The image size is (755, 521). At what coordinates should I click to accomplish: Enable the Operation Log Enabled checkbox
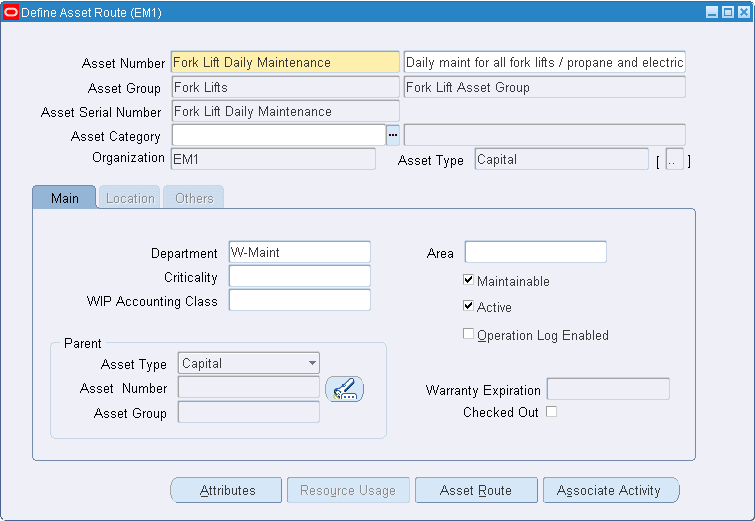tap(468, 334)
